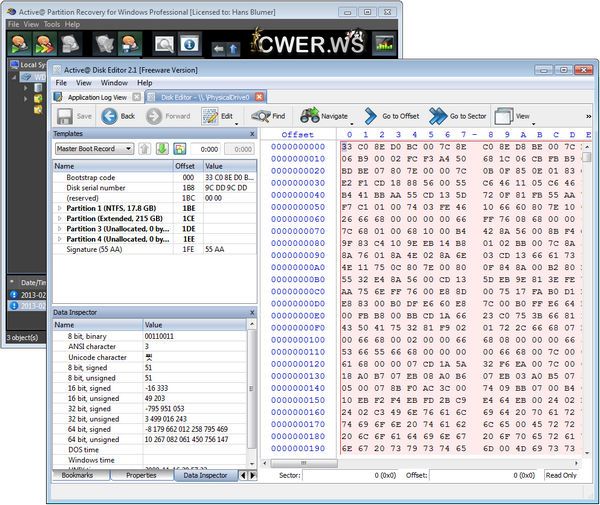
Task: Open Tools menu in Partition Recovery window
Action: pyautogui.click(x=52, y=24)
